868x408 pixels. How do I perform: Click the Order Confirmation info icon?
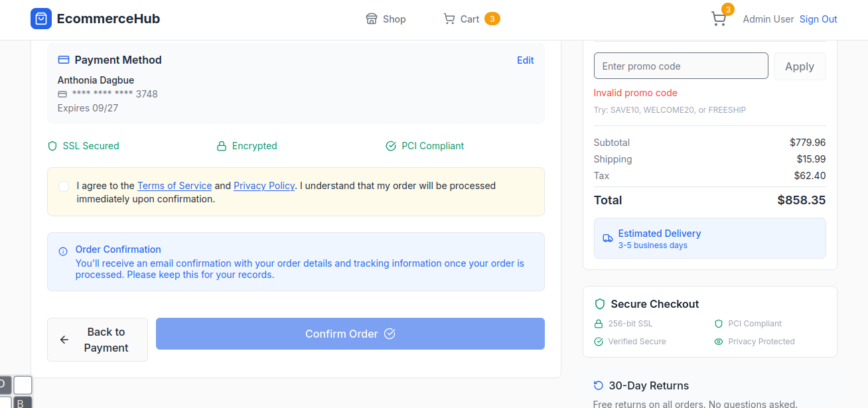tap(63, 251)
